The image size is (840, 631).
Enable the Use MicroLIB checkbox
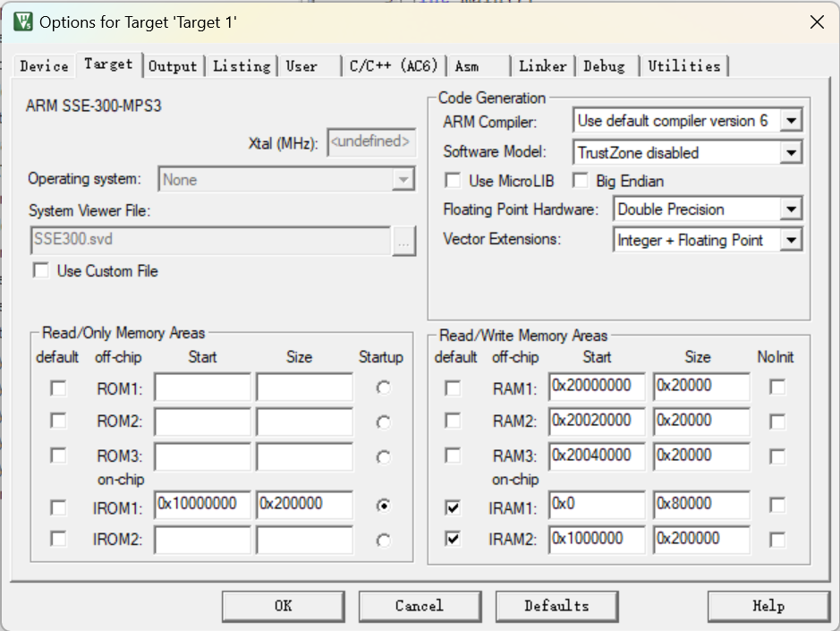(454, 181)
